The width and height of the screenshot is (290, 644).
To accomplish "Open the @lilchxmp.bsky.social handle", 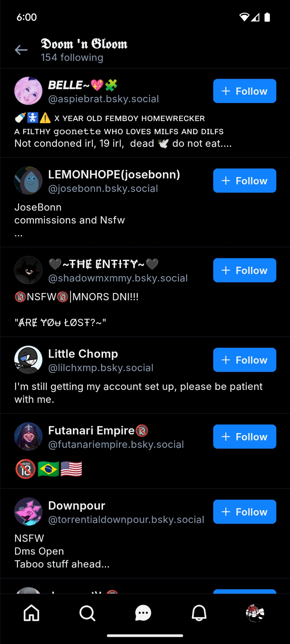I will [x=101, y=368].
